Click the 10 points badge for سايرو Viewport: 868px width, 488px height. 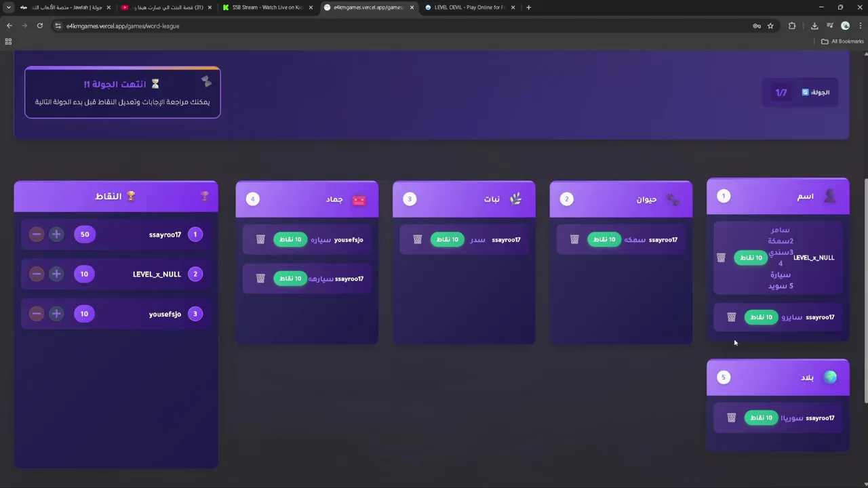coord(762,317)
